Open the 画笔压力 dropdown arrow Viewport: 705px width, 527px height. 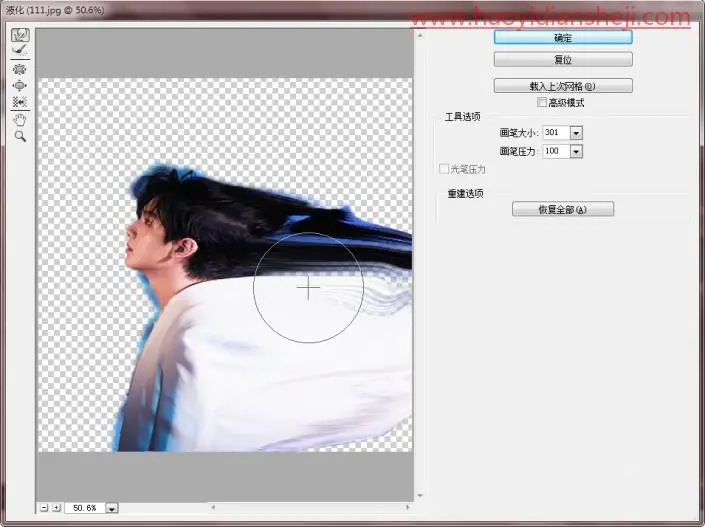tap(576, 152)
